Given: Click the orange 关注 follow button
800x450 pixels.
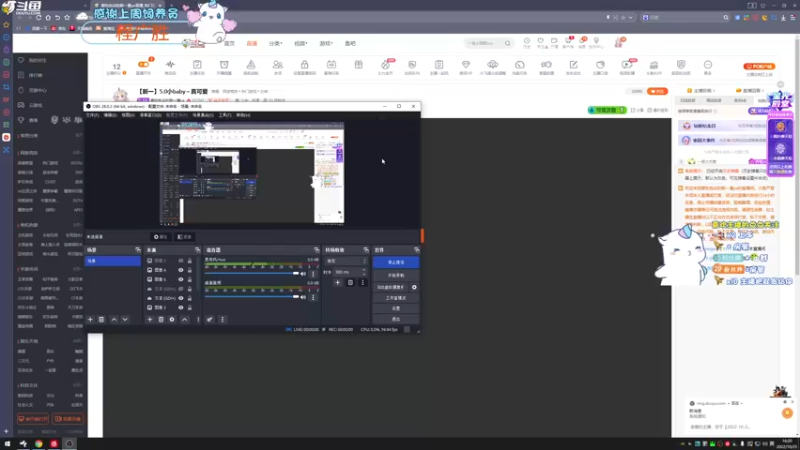Looking at the screenshot, I should tap(657, 91).
